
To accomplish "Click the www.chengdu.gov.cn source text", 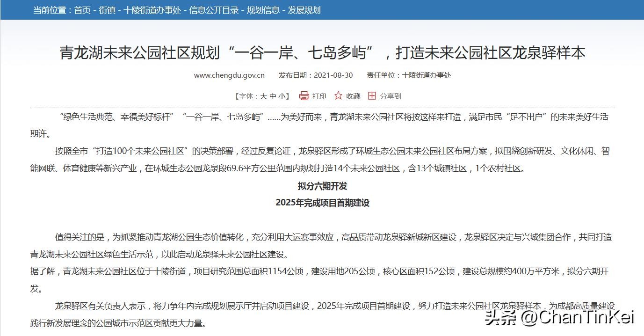I will pos(229,75).
